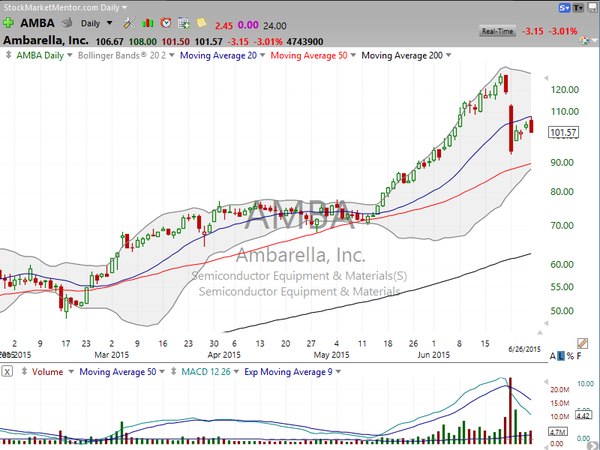
Task: Click the Volume indicator label
Action: tap(47, 372)
